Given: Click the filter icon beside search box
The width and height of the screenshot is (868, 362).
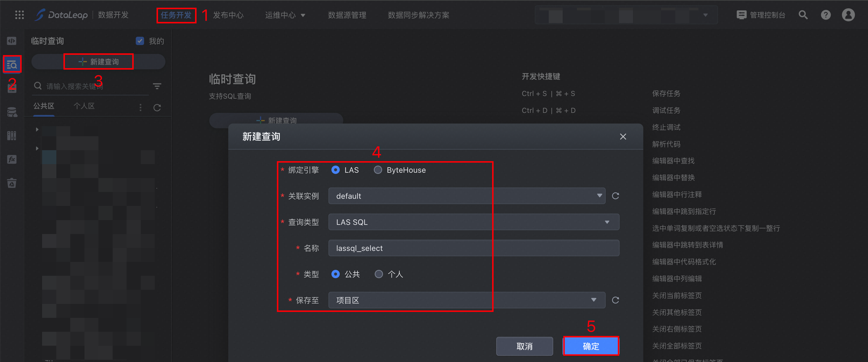Looking at the screenshot, I should pyautogui.click(x=157, y=86).
